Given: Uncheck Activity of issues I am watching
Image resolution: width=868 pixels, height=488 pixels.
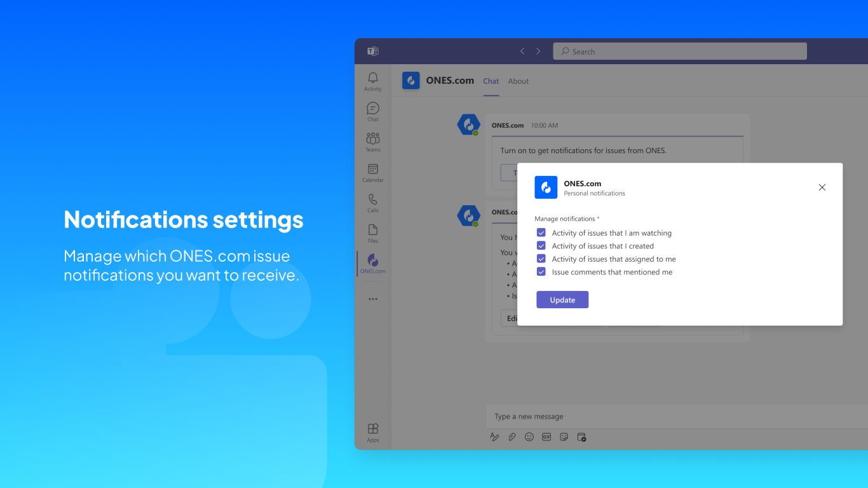Looking at the screenshot, I should (x=541, y=233).
